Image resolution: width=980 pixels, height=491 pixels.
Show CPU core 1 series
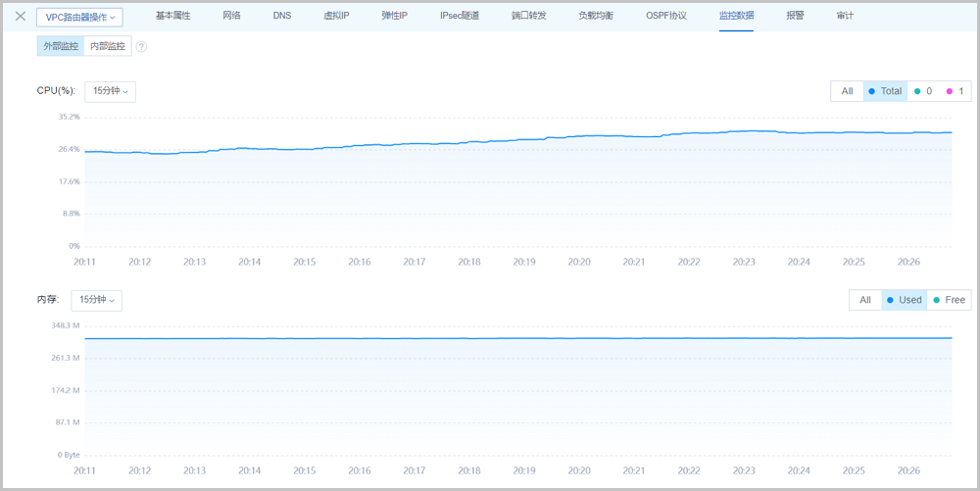point(955,91)
